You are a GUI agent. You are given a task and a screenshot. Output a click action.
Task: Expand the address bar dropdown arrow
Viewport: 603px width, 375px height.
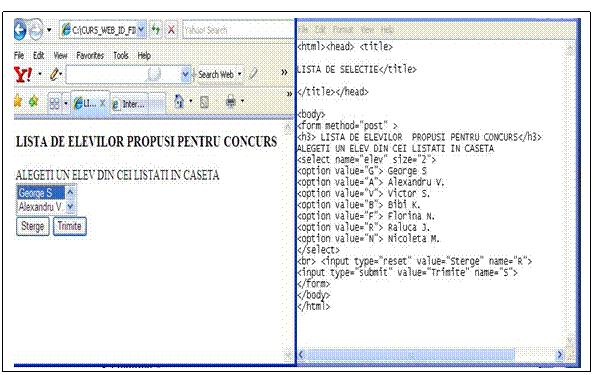[141, 30]
